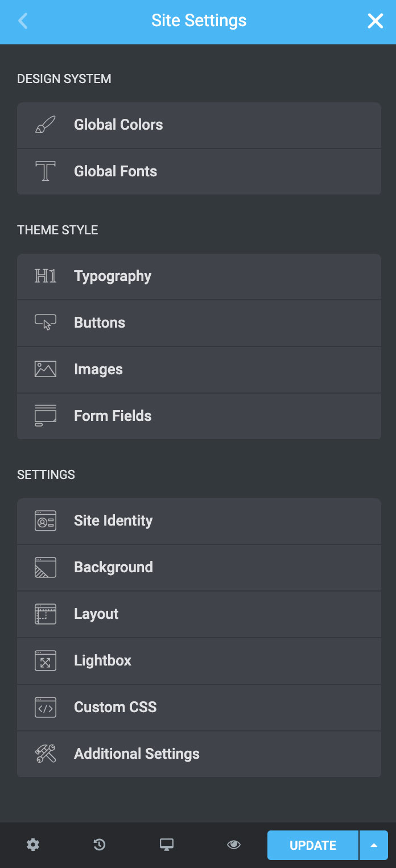The image size is (396, 868).
Task: Expand save options arrow beside Update
Action: (374, 845)
